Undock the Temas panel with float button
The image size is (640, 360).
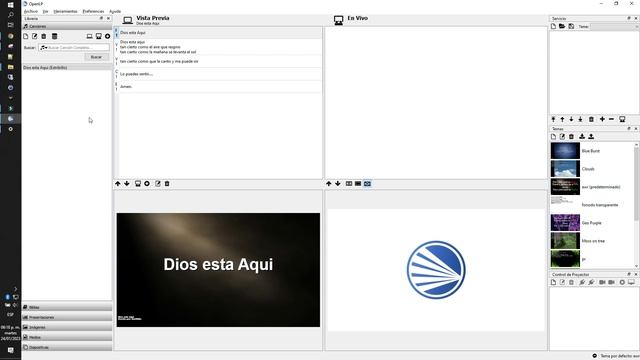pos(629,129)
